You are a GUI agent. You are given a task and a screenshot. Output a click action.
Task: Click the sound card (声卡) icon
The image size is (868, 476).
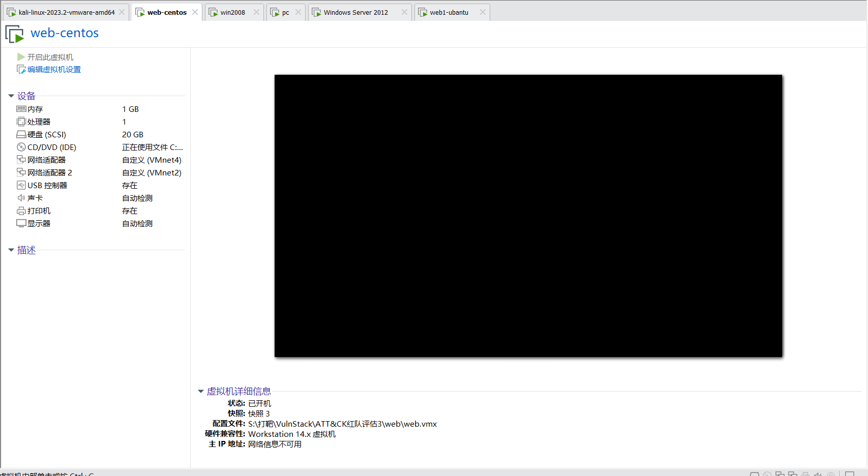[21, 198]
